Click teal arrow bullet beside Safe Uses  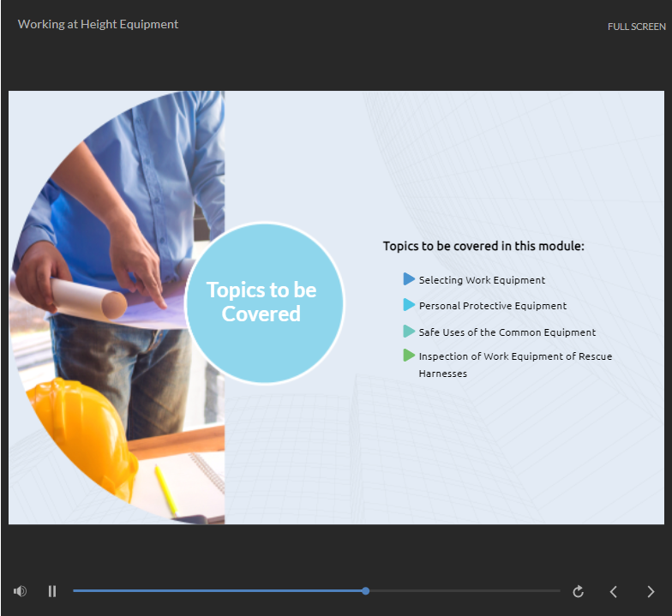click(409, 332)
